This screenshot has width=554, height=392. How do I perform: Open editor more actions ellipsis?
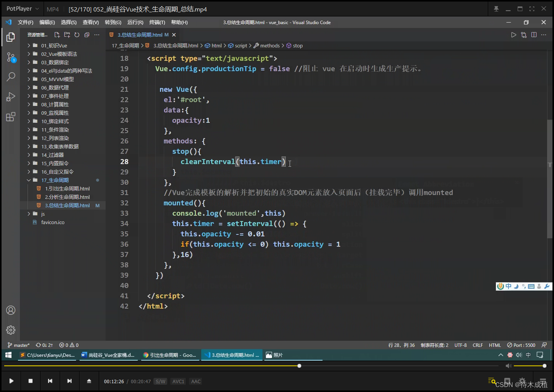click(544, 35)
